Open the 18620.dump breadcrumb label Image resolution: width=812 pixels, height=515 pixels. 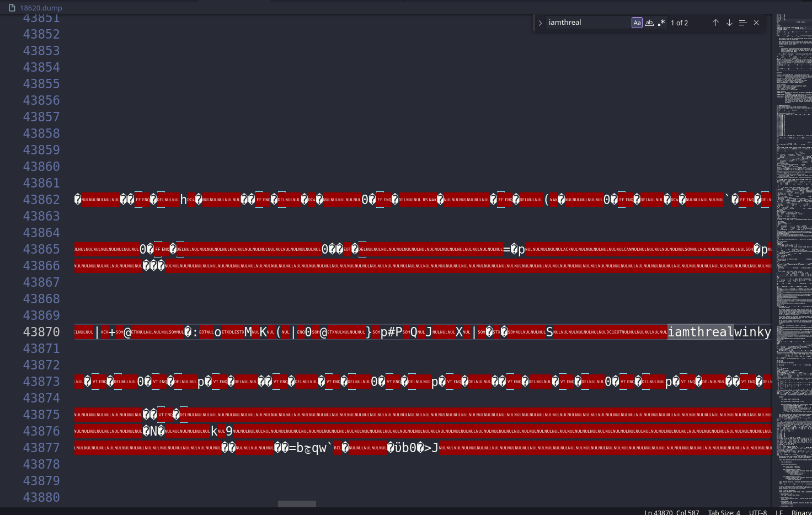click(x=41, y=8)
